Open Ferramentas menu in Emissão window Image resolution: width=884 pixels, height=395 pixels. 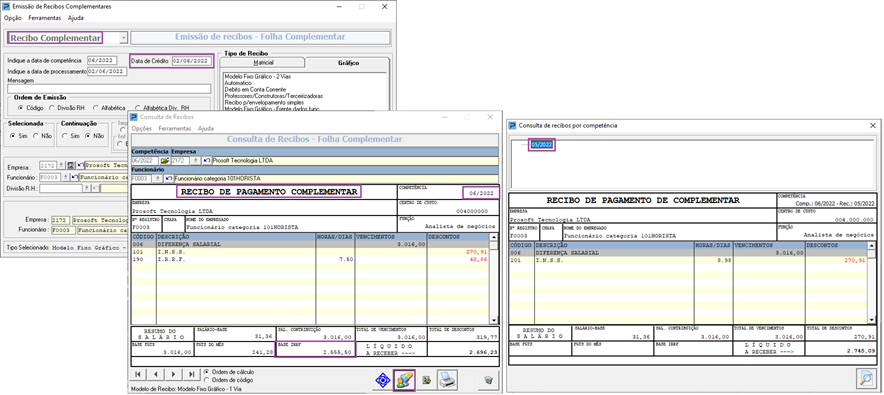[x=45, y=18]
